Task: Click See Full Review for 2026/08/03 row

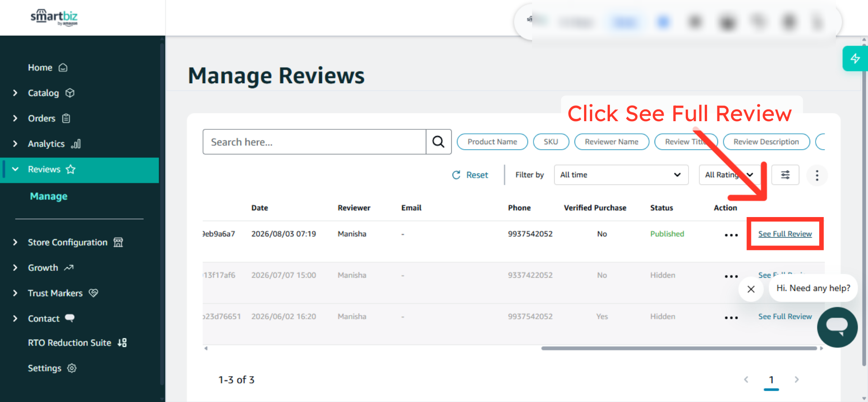Action: [785, 234]
